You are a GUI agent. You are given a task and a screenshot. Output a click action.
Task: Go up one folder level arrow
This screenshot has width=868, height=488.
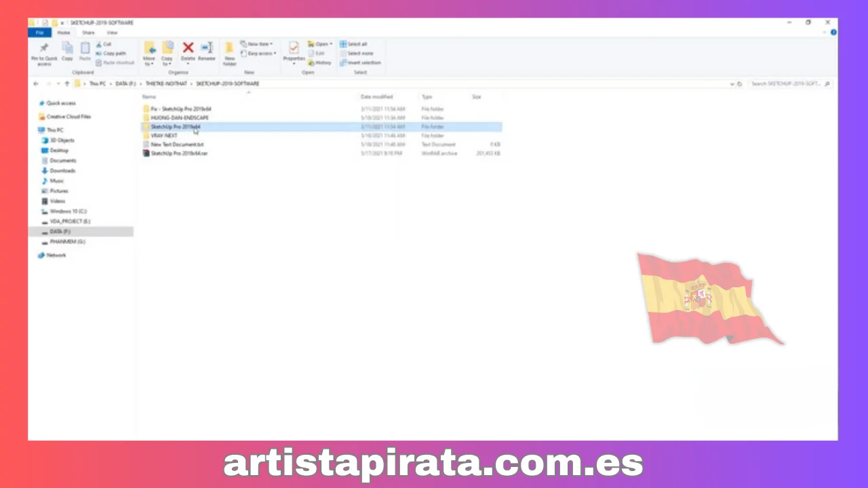point(66,83)
